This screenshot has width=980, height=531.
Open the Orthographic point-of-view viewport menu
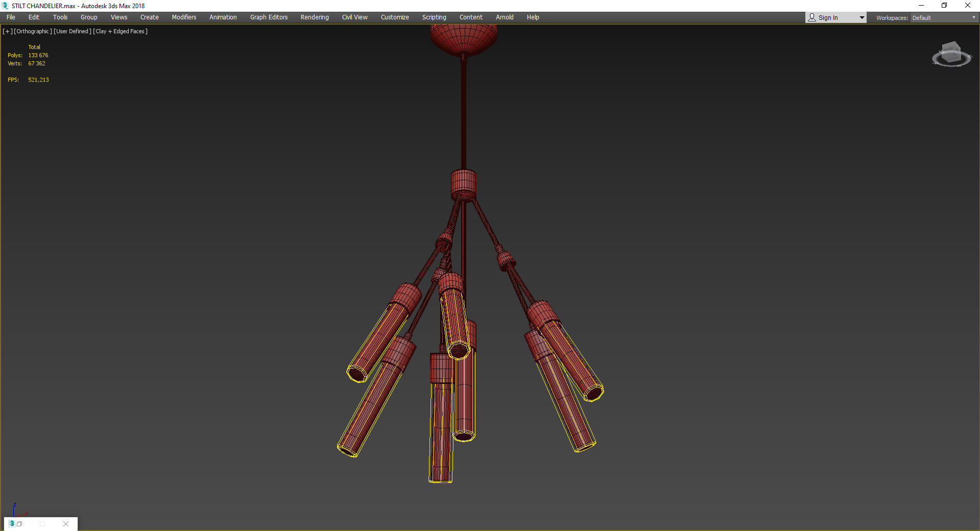pyautogui.click(x=33, y=31)
